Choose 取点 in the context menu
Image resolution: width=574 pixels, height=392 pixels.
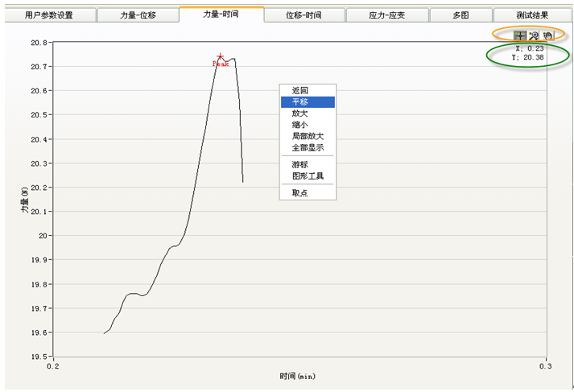(x=299, y=192)
